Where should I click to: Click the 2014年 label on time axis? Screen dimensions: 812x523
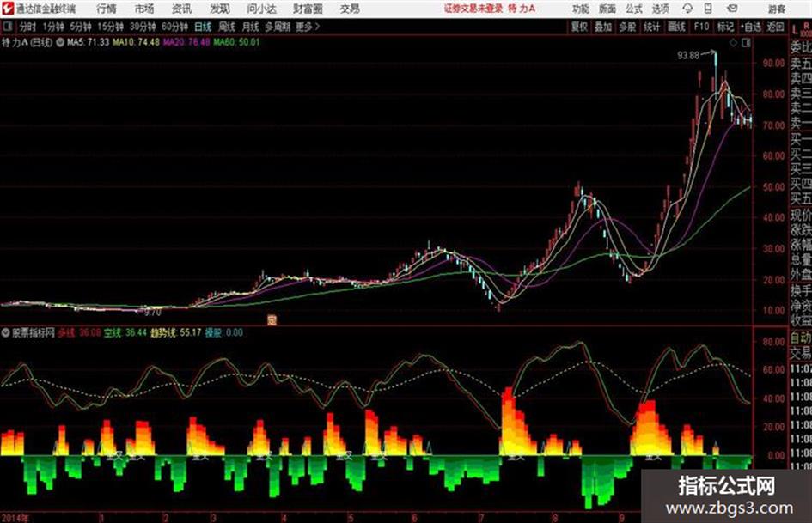click(15, 518)
